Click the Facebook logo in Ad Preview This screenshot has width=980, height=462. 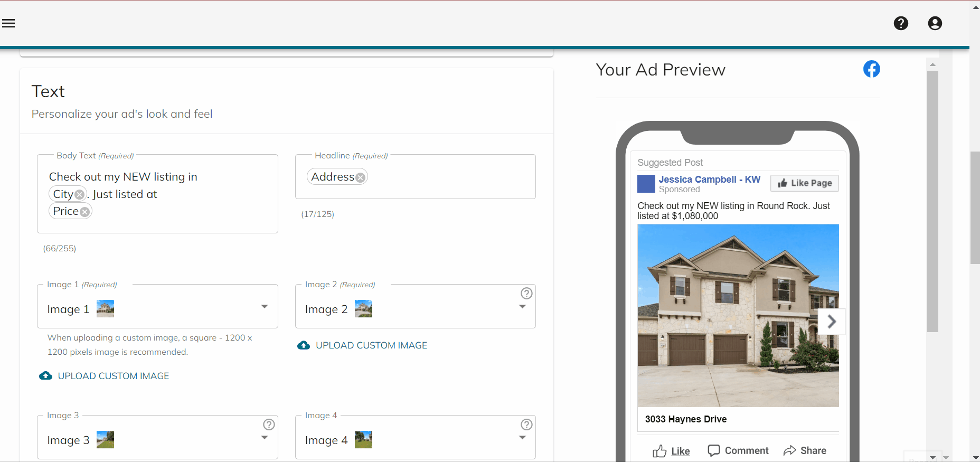(x=872, y=69)
